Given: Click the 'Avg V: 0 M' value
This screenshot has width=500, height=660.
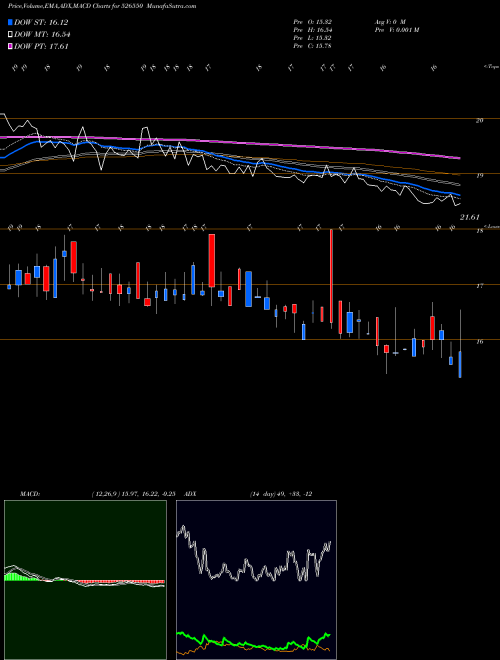Looking at the screenshot, I should coord(389,21).
